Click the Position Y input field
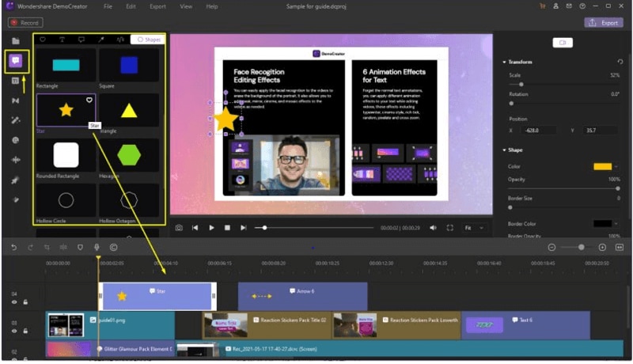 coord(601,131)
